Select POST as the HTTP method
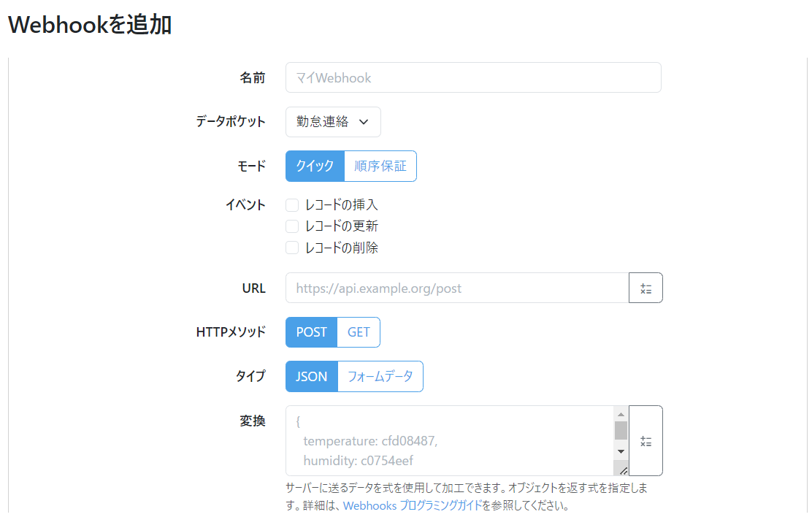Image resolution: width=812 pixels, height=517 pixels. coord(311,332)
